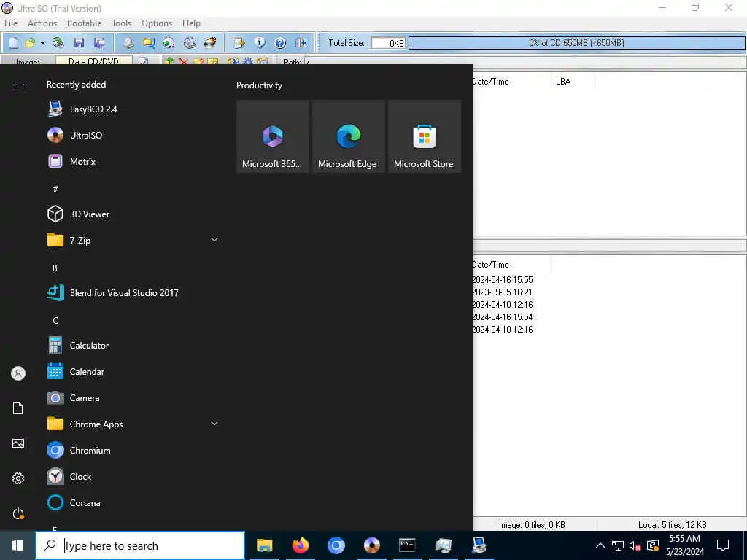Open Settings gear in Start sidebar
Screen dimensions: 747x560
coord(18,478)
